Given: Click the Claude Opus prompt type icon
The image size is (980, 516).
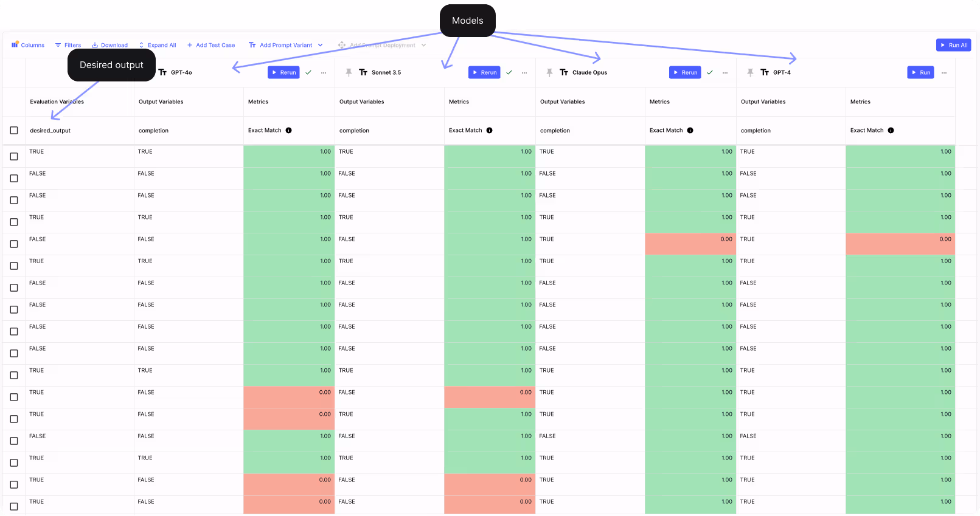Looking at the screenshot, I should click(564, 72).
